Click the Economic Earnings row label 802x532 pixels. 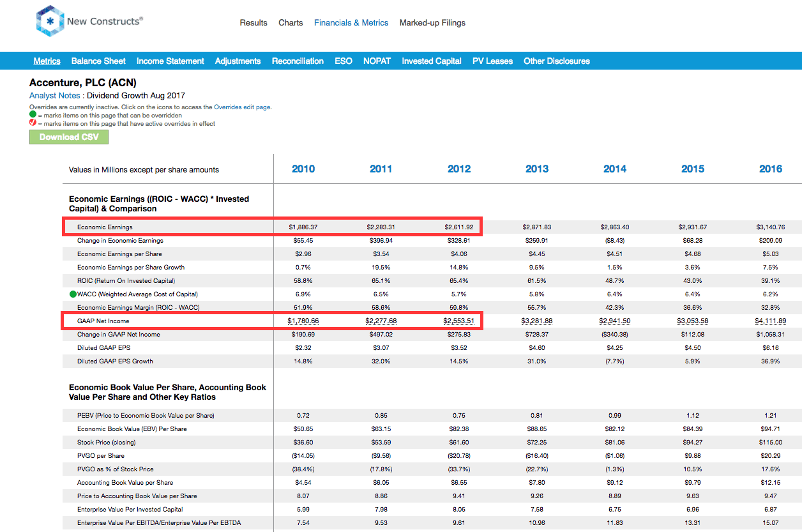[105, 227]
